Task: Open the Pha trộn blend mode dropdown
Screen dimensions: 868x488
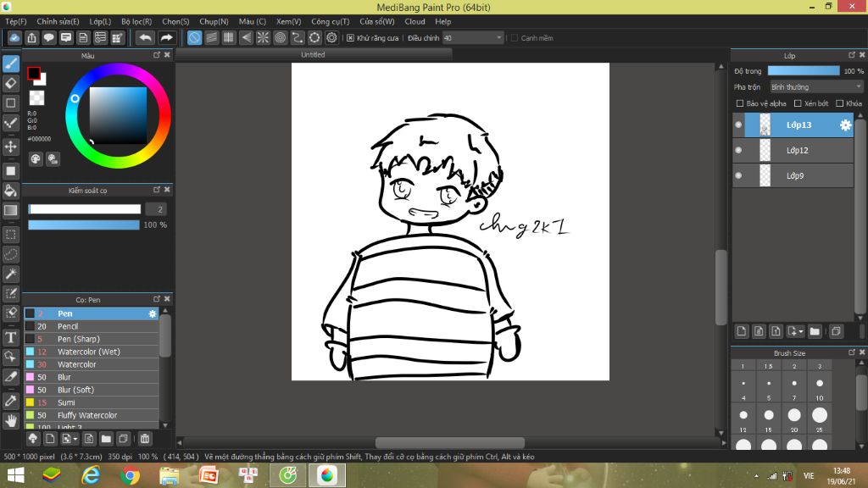Action: [816, 87]
